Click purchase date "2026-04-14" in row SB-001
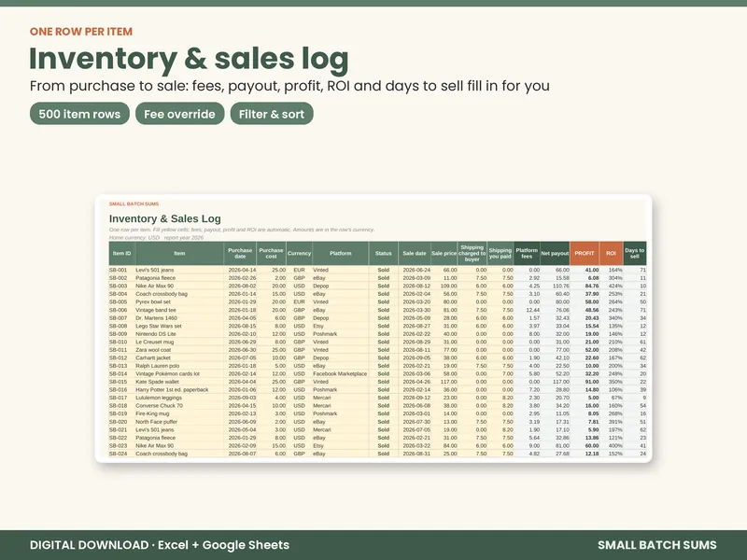This screenshot has width=747, height=560. tap(242, 270)
